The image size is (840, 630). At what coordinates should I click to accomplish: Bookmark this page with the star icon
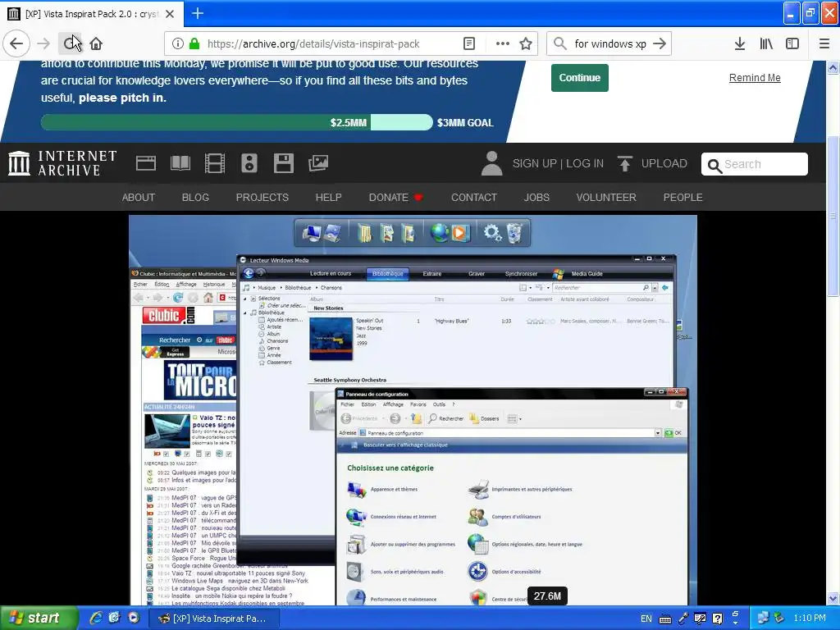pyautogui.click(x=526, y=43)
